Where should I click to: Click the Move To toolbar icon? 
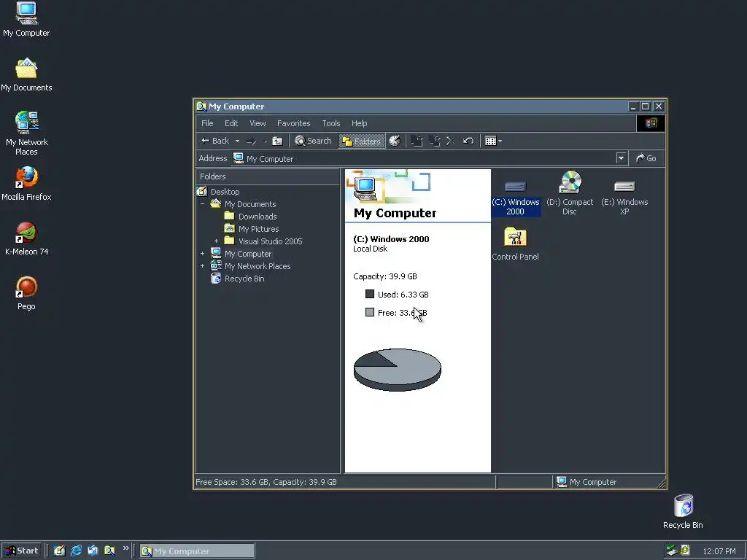click(417, 141)
